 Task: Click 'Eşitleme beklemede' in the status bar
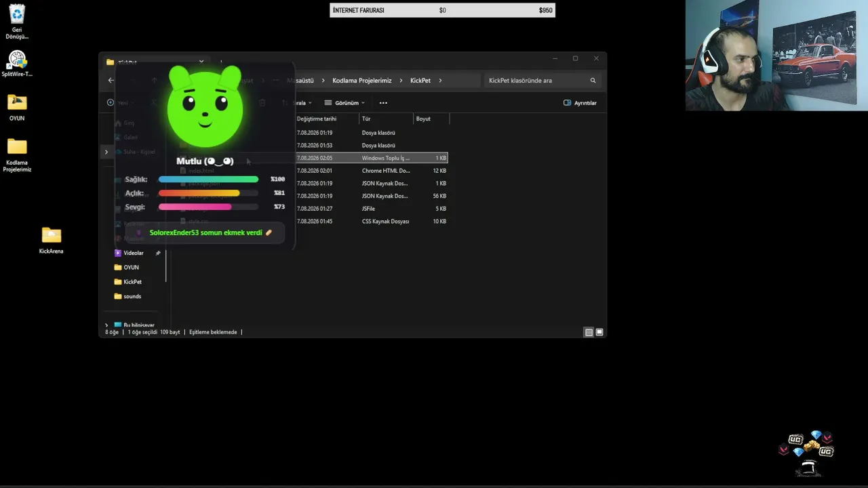(x=213, y=332)
